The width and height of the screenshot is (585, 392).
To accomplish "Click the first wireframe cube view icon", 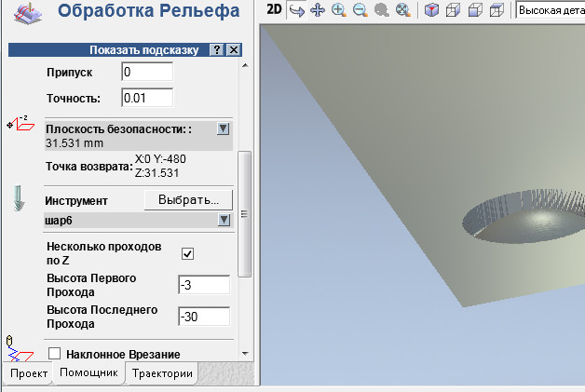I will 454,11.
